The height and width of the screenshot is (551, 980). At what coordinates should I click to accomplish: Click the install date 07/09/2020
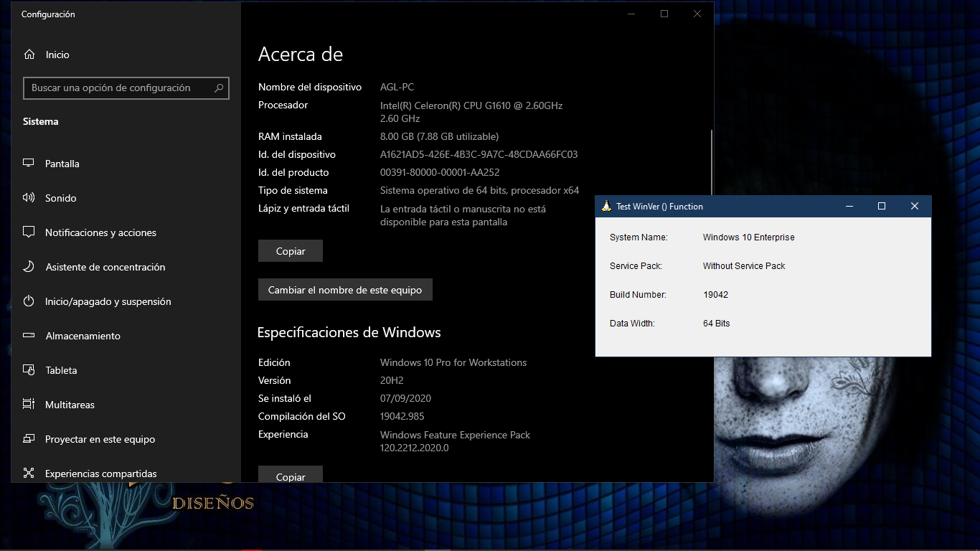[x=405, y=398]
